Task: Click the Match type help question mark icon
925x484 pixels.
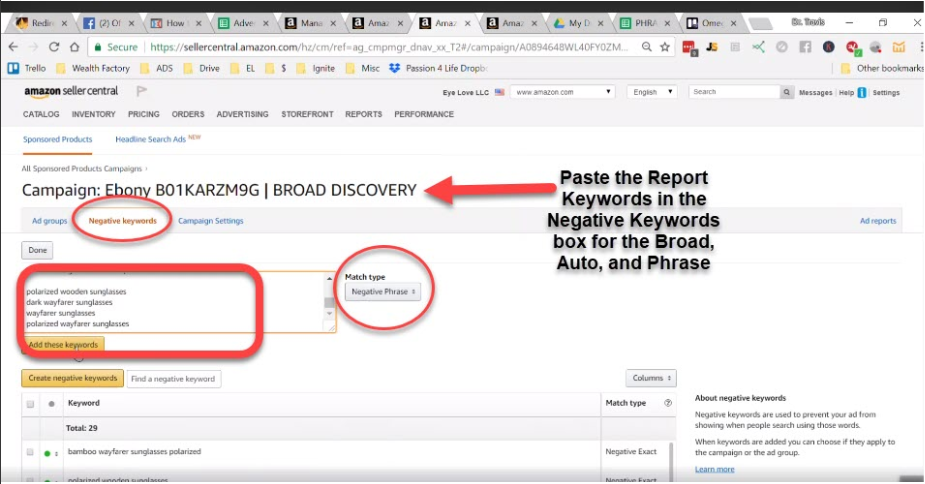Action: click(x=668, y=403)
